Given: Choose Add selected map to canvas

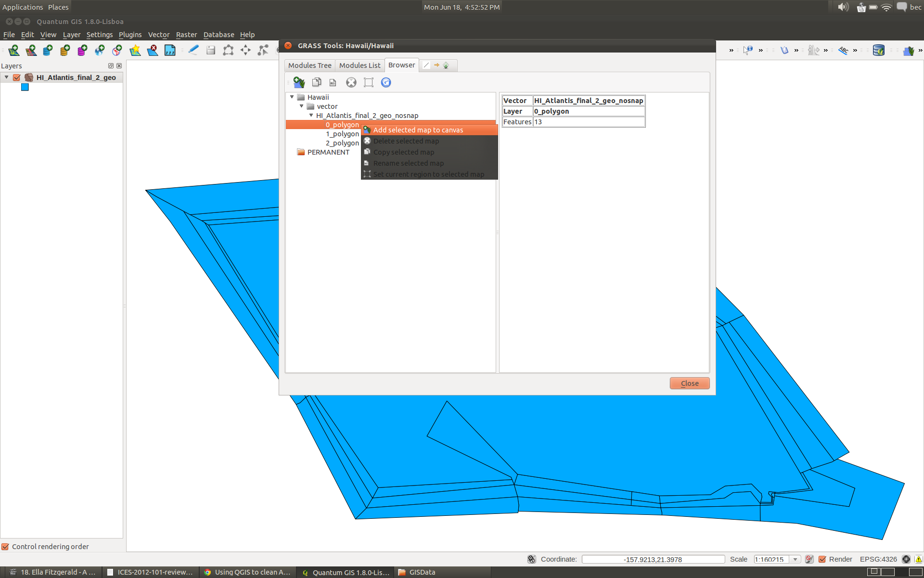Looking at the screenshot, I should [x=418, y=130].
